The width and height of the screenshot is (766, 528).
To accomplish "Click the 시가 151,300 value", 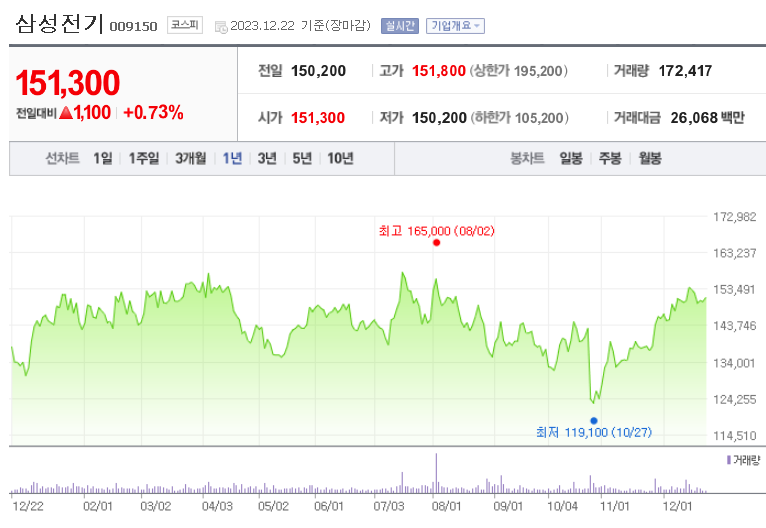I will (318, 118).
